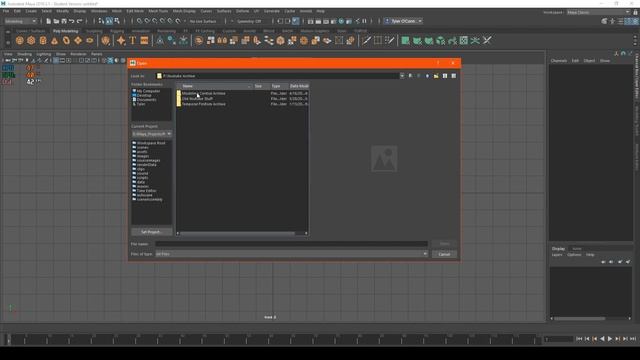Click the Set Project button
Image resolution: width=640 pixels, height=360 pixels.
point(151,232)
